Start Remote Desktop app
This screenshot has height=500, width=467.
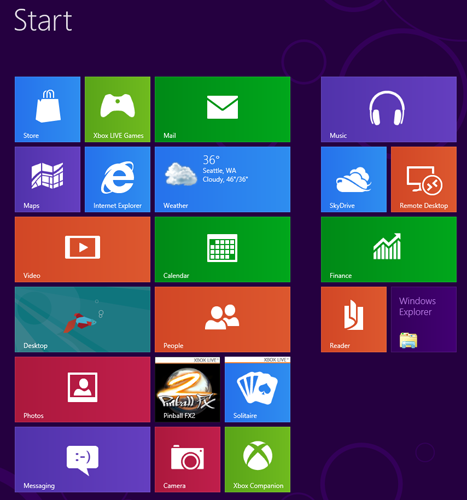tap(424, 179)
